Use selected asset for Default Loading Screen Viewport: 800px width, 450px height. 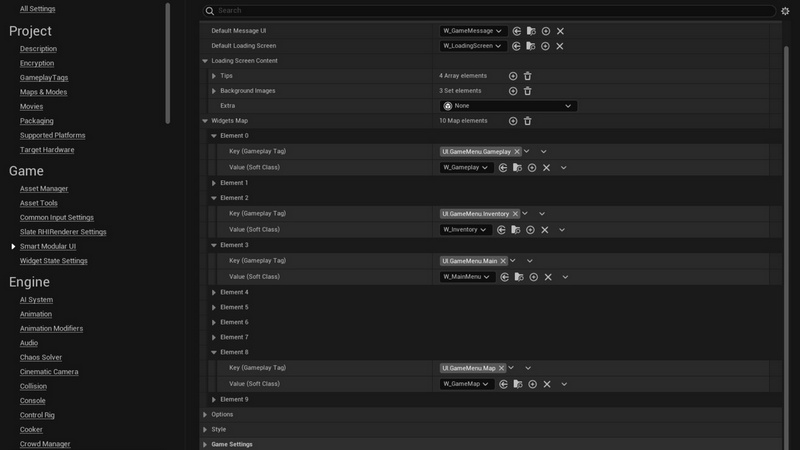tap(517, 46)
